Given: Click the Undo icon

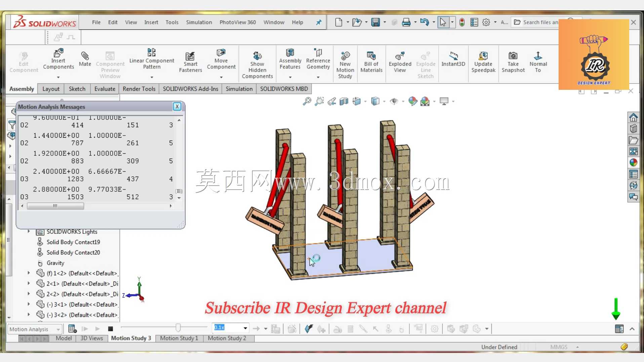Looking at the screenshot, I should [x=424, y=22].
